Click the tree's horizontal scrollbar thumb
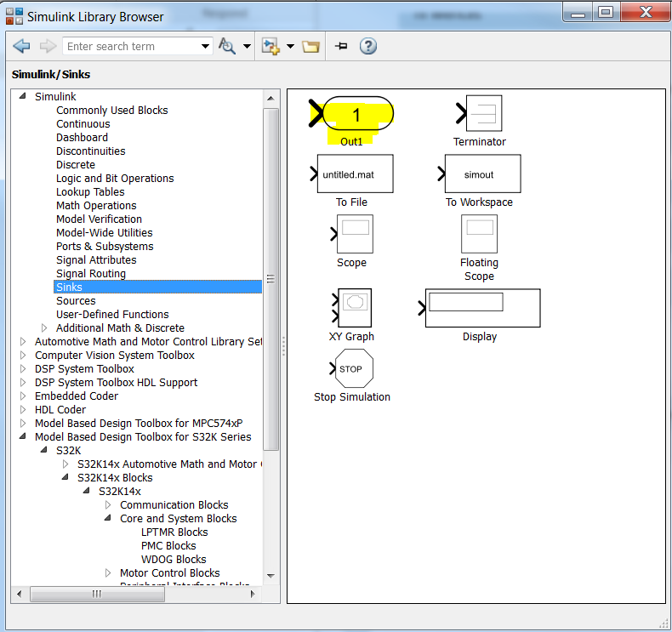This screenshot has height=632, width=672. [x=97, y=594]
